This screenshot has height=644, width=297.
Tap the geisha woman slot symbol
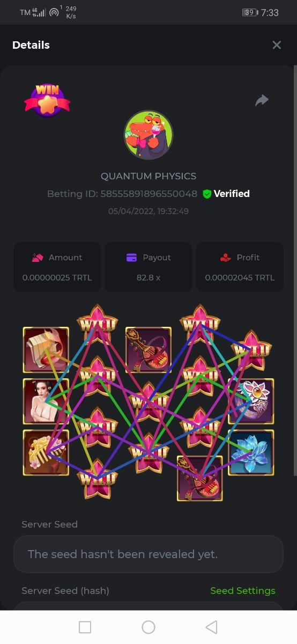coord(46,401)
